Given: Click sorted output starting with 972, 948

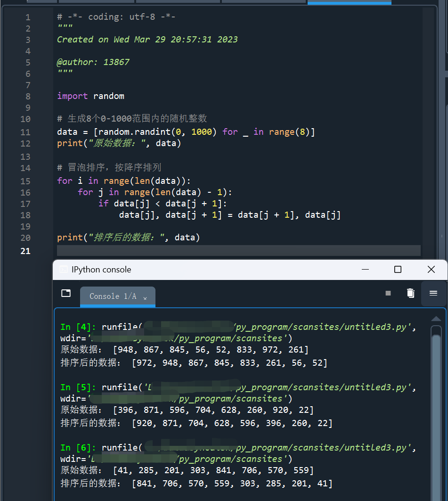Looking at the screenshot, I should pos(229,363).
